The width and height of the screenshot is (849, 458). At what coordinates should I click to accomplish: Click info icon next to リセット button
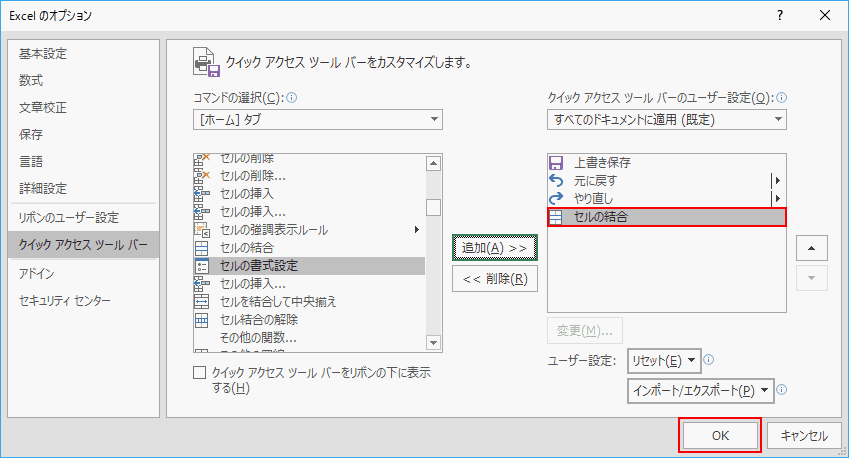coord(708,359)
